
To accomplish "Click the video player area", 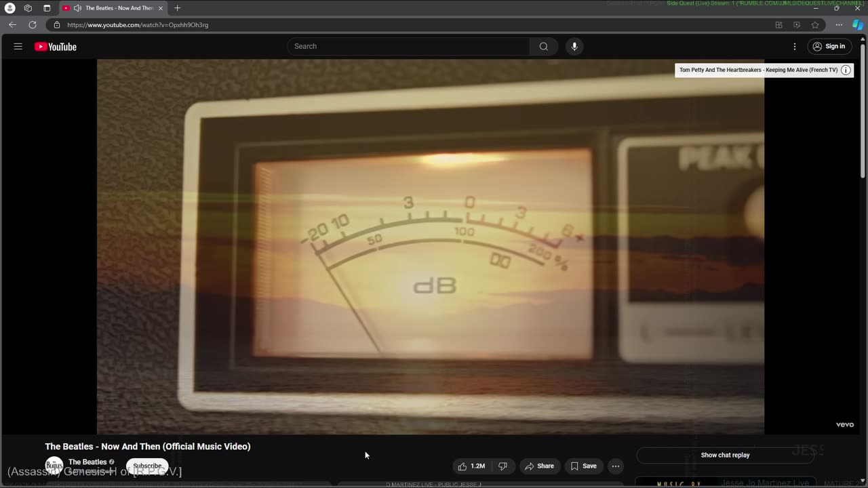I will click(431, 246).
